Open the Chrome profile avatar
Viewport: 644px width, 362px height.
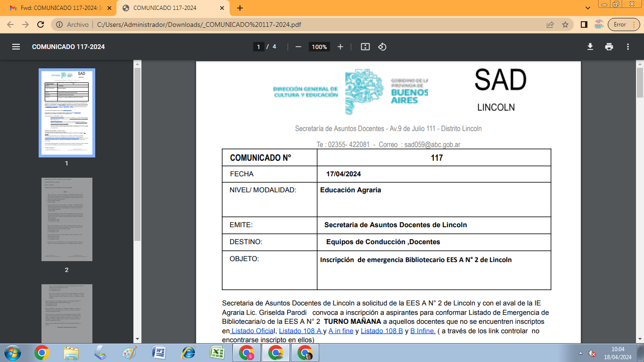(599, 25)
